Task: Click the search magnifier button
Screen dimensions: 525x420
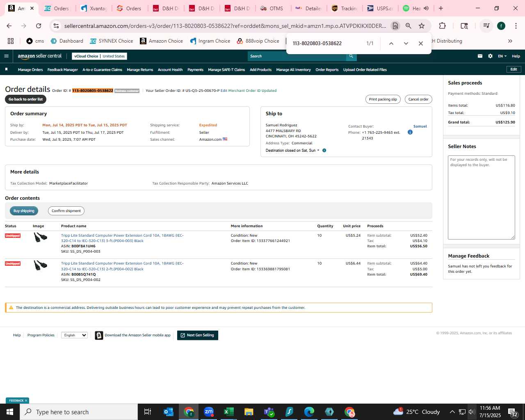Action: (351, 56)
